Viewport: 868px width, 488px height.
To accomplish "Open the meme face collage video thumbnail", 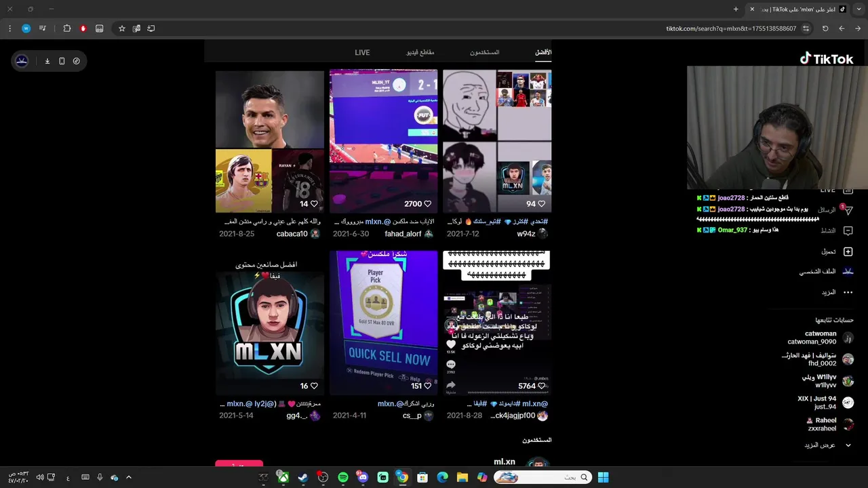I will pyautogui.click(x=497, y=142).
